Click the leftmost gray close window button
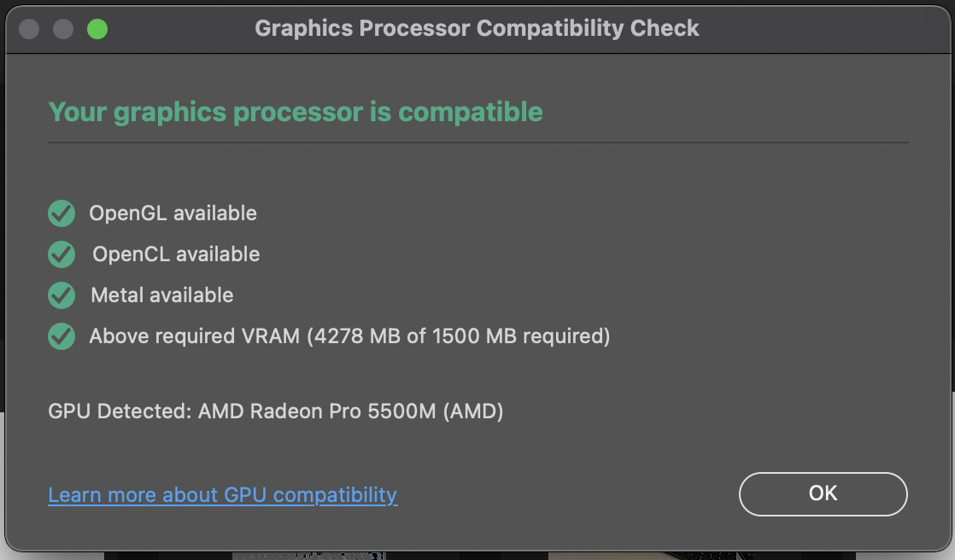The image size is (955, 560). click(x=29, y=29)
